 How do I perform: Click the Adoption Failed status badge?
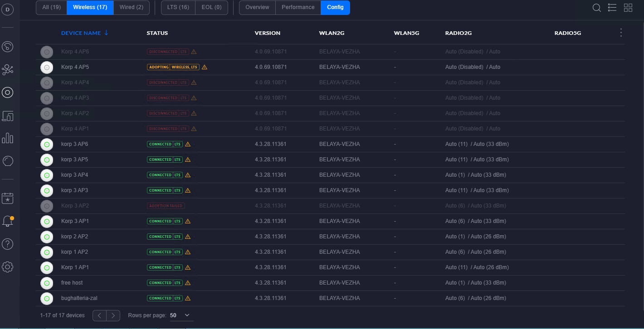166,206
